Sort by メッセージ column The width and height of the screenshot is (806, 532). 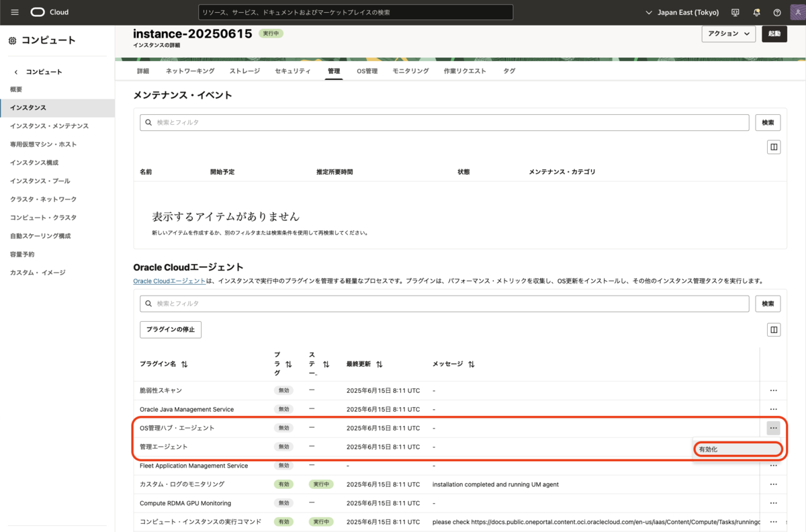[471, 364]
